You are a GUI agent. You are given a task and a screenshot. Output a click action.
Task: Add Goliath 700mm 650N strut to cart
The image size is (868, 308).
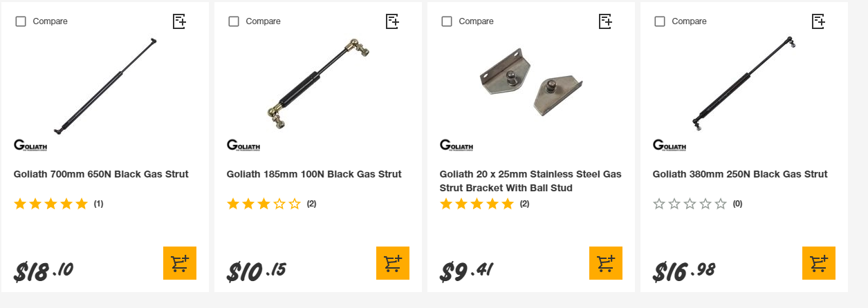click(180, 263)
